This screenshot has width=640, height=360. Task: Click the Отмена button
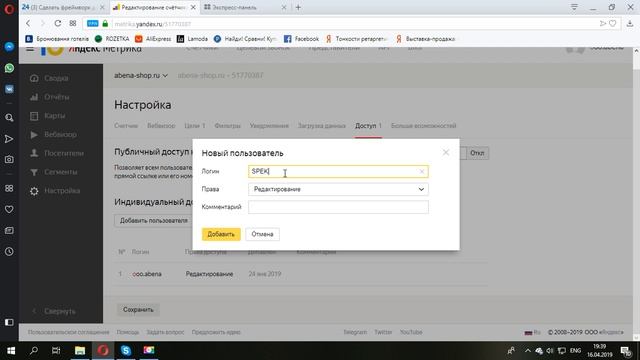[262, 234]
